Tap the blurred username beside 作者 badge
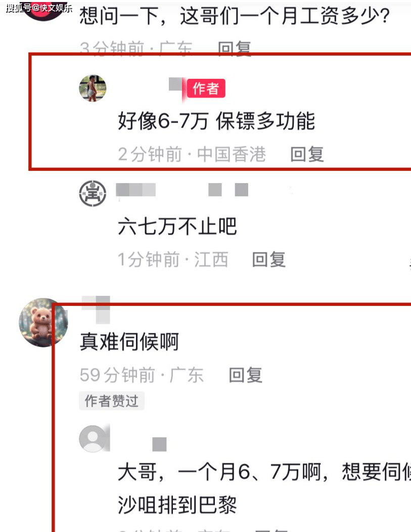411x532 pixels. (176, 84)
